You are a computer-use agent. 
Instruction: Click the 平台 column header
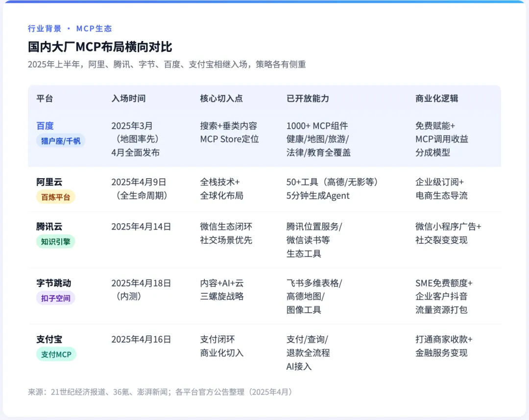pyautogui.click(x=45, y=98)
